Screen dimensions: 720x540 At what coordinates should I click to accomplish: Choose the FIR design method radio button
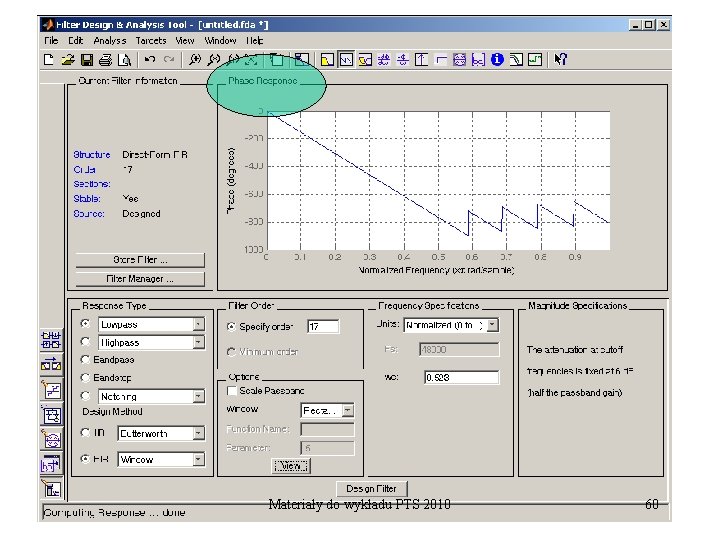(x=85, y=459)
